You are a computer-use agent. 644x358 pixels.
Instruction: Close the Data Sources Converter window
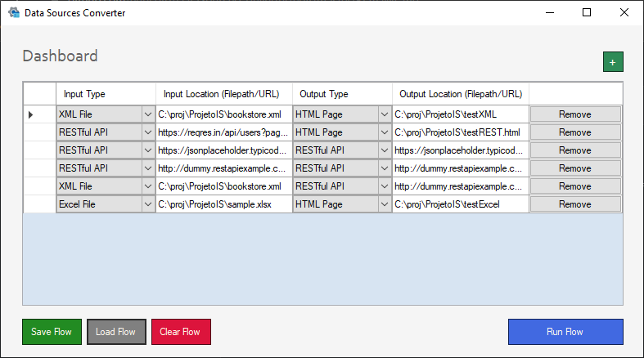[624, 13]
